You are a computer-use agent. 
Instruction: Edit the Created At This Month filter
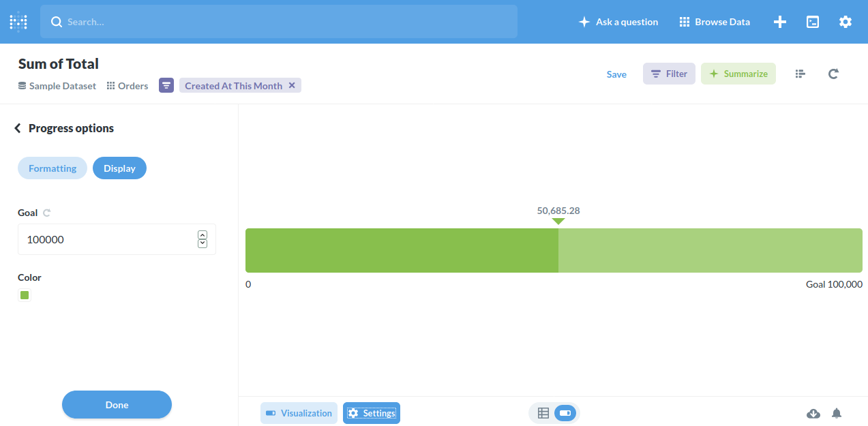click(x=233, y=86)
